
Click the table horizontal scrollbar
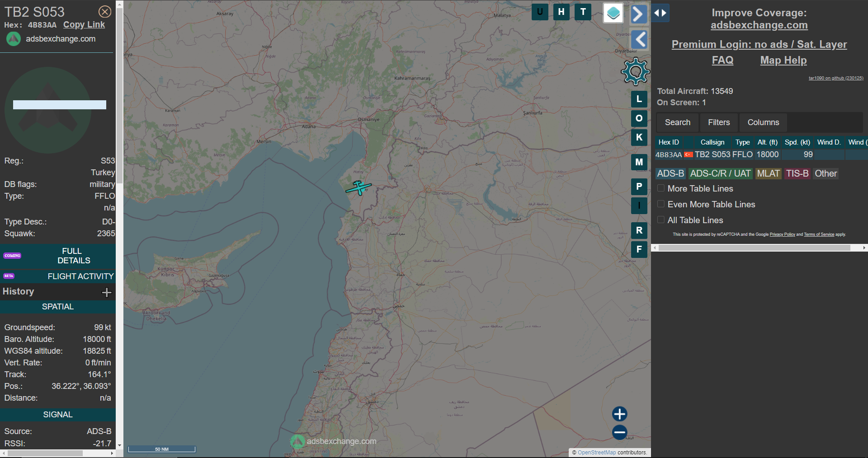tap(755, 248)
